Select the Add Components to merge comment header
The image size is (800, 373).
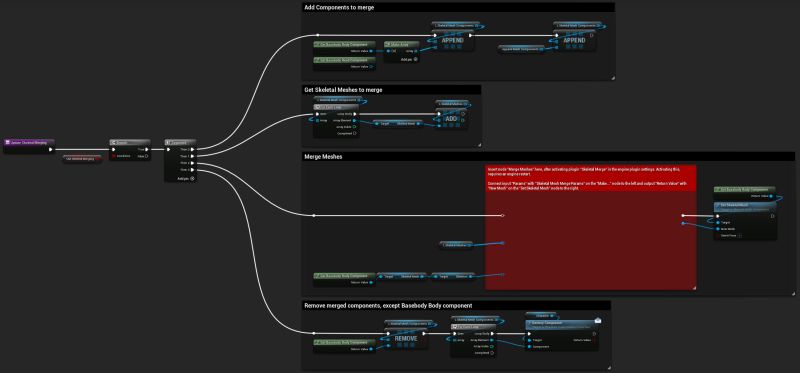tap(458, 7)
